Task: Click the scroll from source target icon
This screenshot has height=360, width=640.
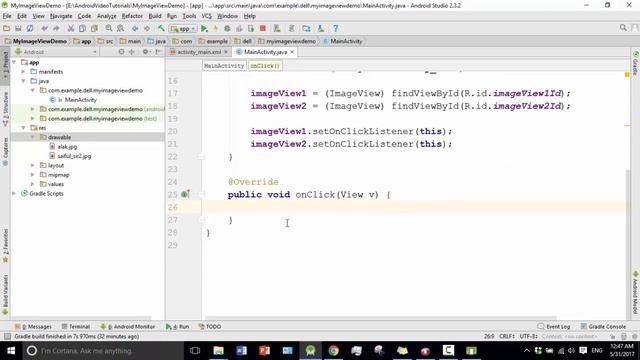Action: (121, 52)
